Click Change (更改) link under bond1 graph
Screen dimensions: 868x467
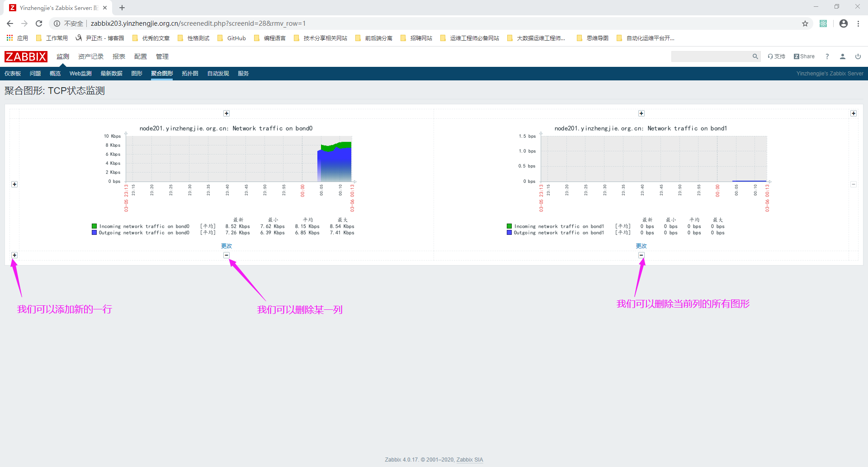point(641,246)
